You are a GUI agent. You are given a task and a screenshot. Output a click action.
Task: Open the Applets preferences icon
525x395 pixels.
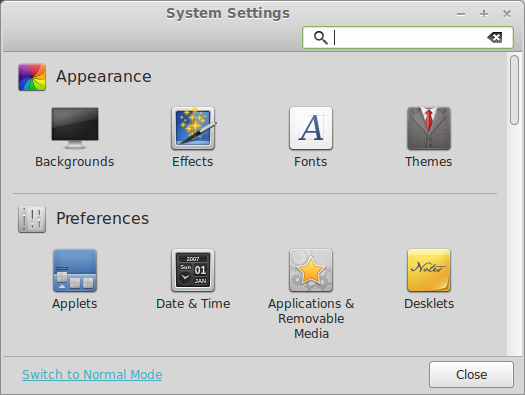(75, 270)
